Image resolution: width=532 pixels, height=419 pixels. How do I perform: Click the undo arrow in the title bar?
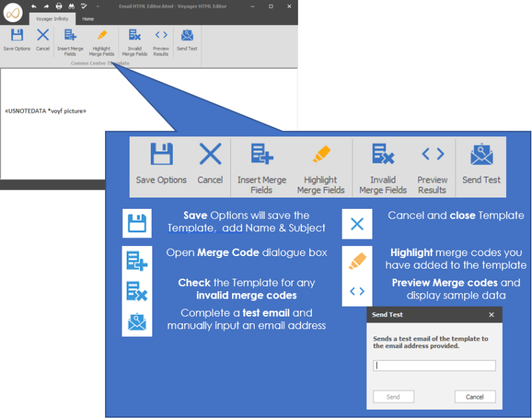click(33, 6)
